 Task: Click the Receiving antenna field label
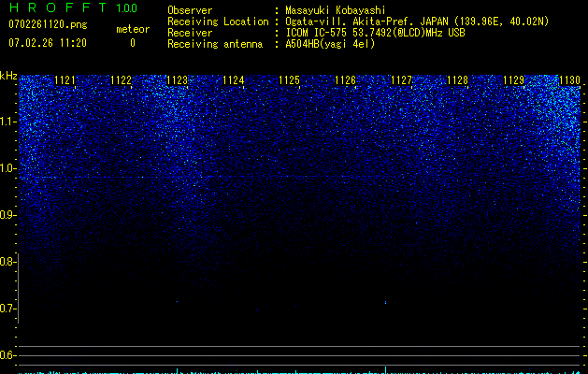click(x=215, y=44)
